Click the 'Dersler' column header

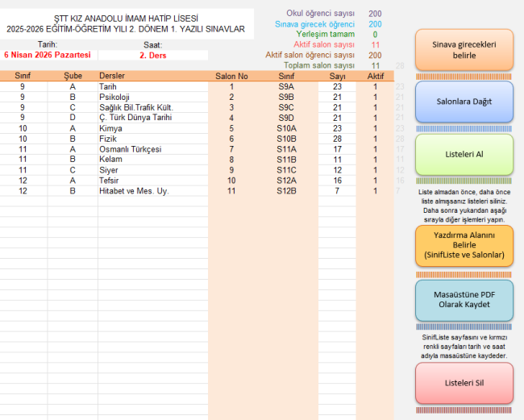[111, 76]
